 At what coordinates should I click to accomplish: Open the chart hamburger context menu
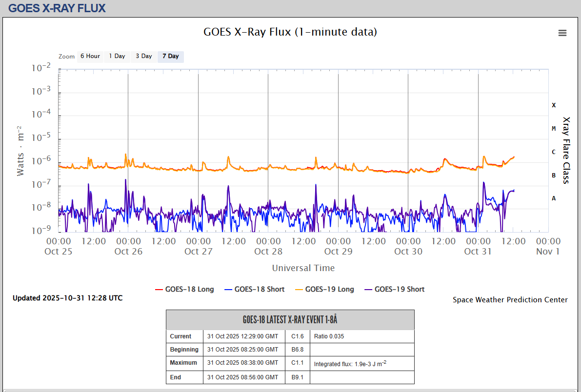pos(562,33)
